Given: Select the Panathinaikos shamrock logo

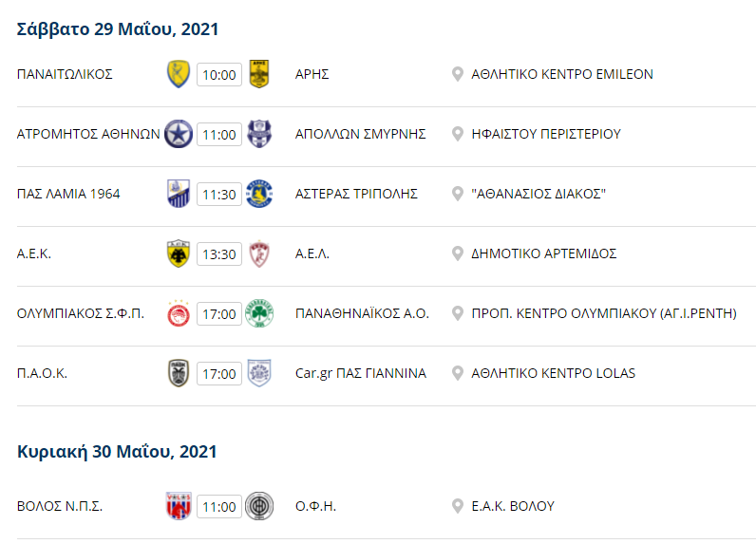Looking at the screenshot, I should [259, 313].
